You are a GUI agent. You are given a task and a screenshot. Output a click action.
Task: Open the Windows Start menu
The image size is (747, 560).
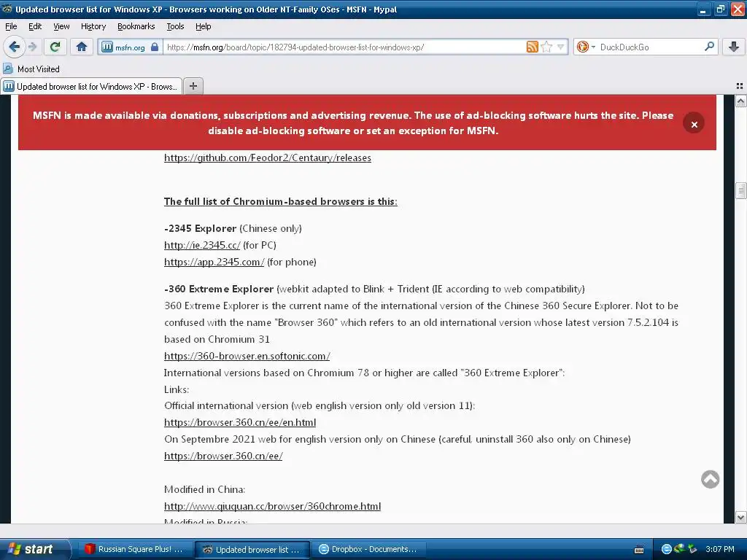[34, 549]
